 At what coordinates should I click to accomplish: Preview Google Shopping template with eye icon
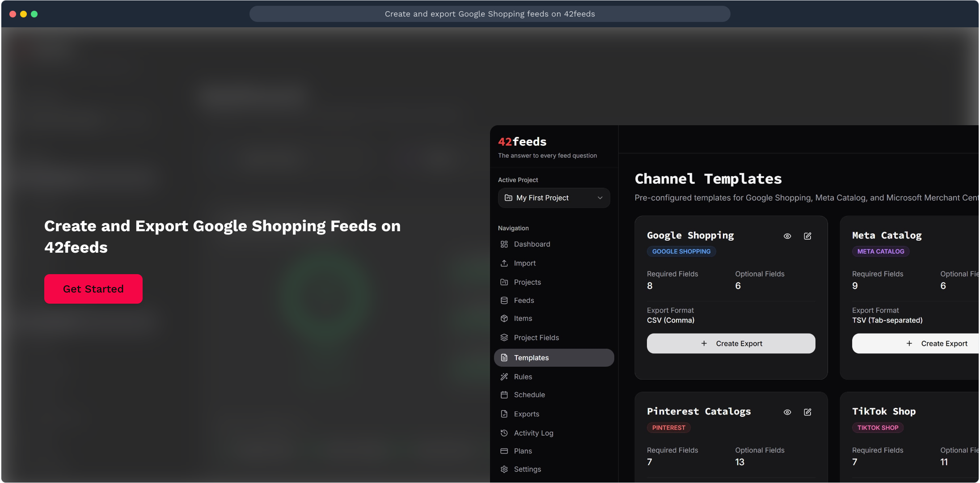tap(787, 236)
